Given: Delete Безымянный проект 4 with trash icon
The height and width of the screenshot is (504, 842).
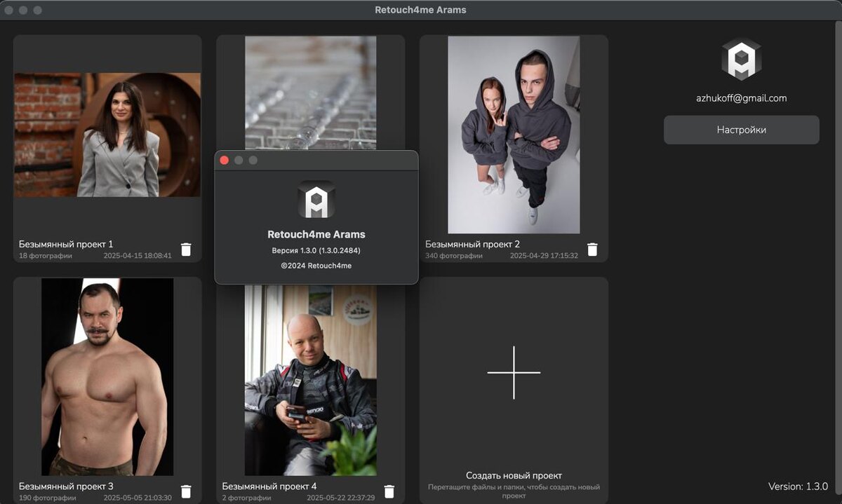Looking at the screenshot, I should (389, 491).
